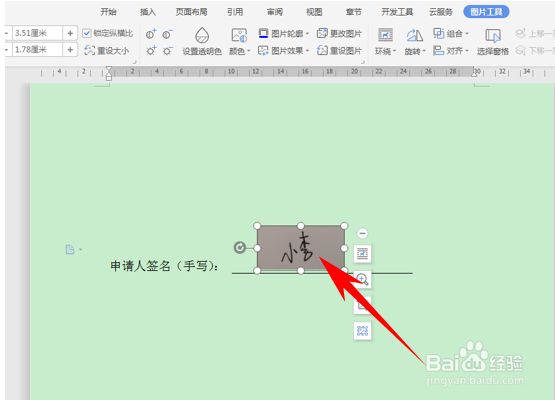555x400 pixels.
Task: Click the 3.51厘米 size input field
Action: (38, 33)
